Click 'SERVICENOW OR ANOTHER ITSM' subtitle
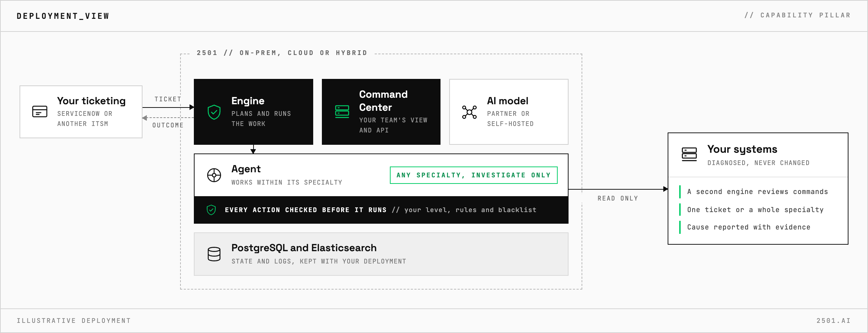Screen dimensions: 868x333 tap(85, 119)
